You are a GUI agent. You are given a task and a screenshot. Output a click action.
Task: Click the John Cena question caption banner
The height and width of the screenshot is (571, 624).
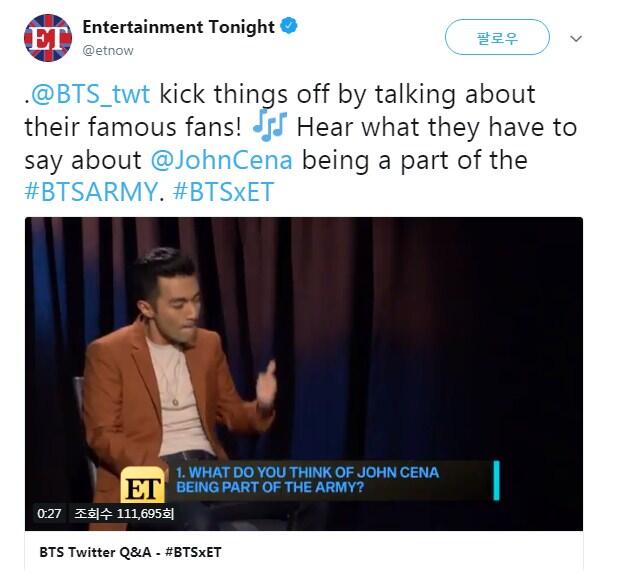[x=307, y=479]
